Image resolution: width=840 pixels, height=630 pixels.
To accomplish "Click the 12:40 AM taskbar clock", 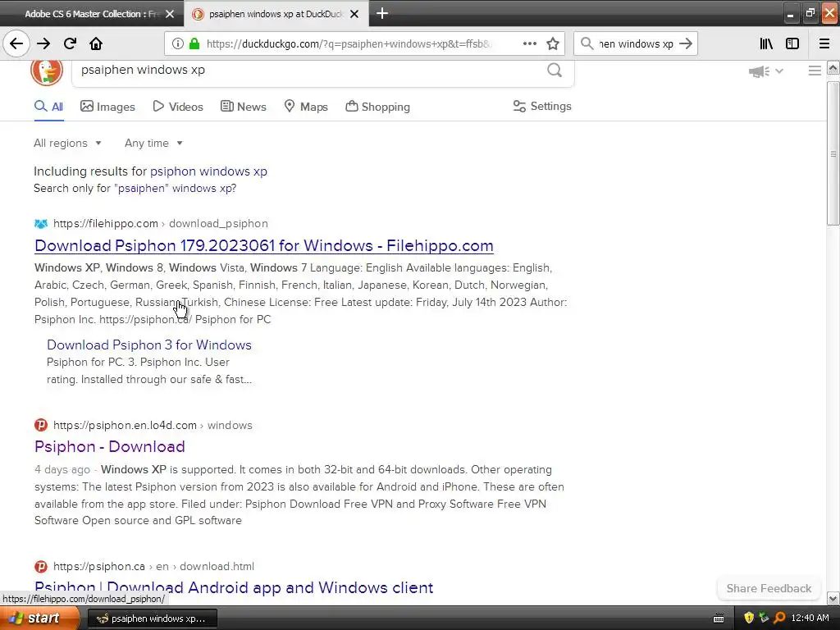I will coord(810,619).
